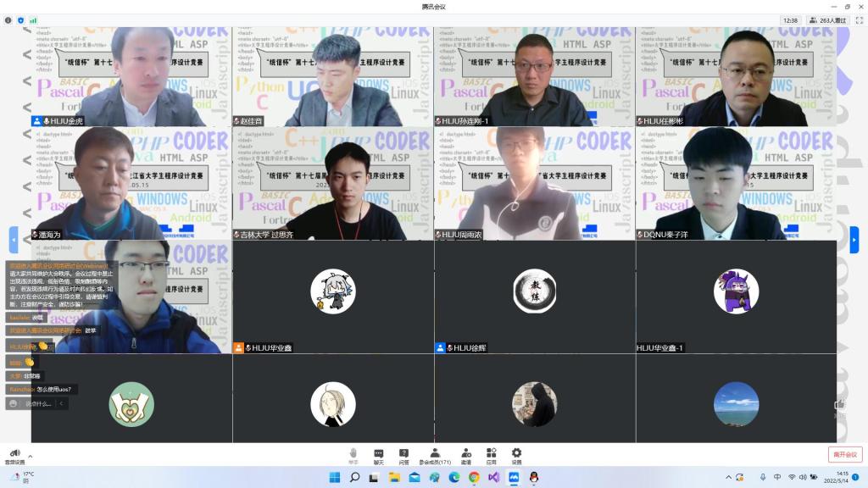Click the chat message input field
This screenshot has width=868, height=488.
37,404
